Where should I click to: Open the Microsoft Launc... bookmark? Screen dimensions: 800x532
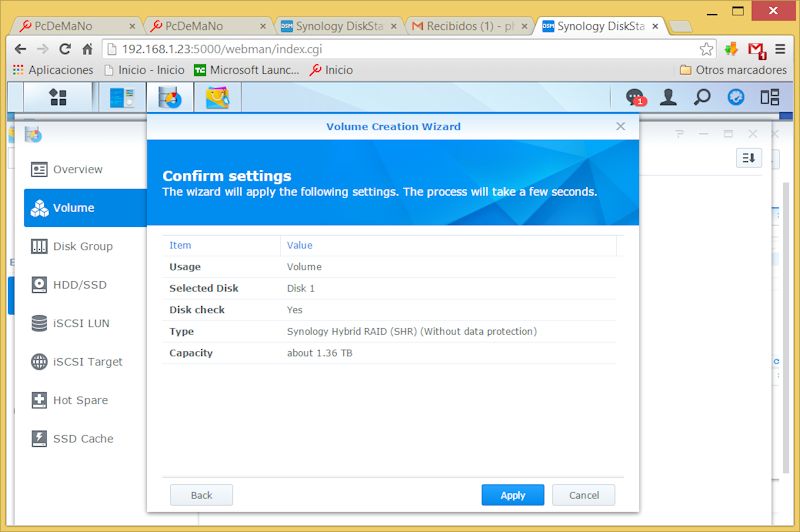click(247, 70)
